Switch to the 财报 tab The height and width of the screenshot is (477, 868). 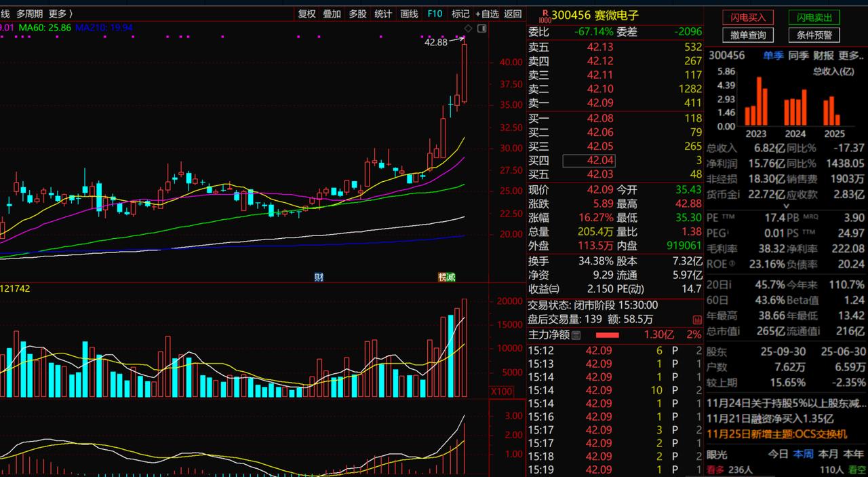pos(823,56)
